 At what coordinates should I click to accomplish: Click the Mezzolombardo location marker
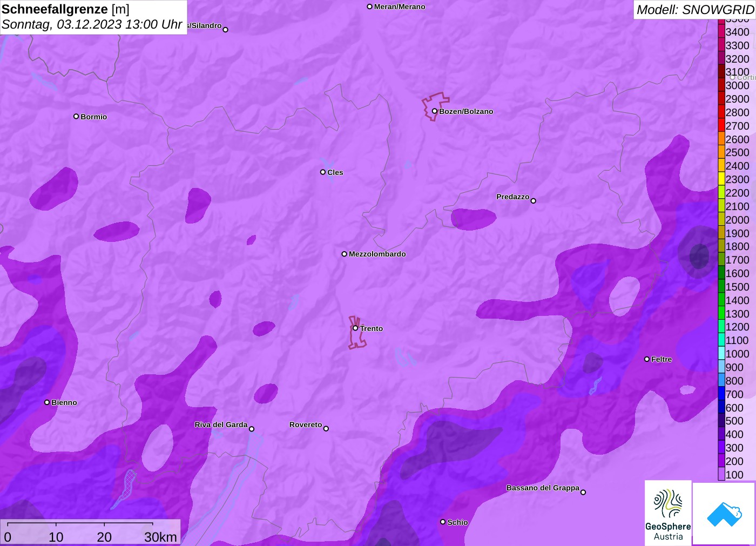[x=344, y=254]
